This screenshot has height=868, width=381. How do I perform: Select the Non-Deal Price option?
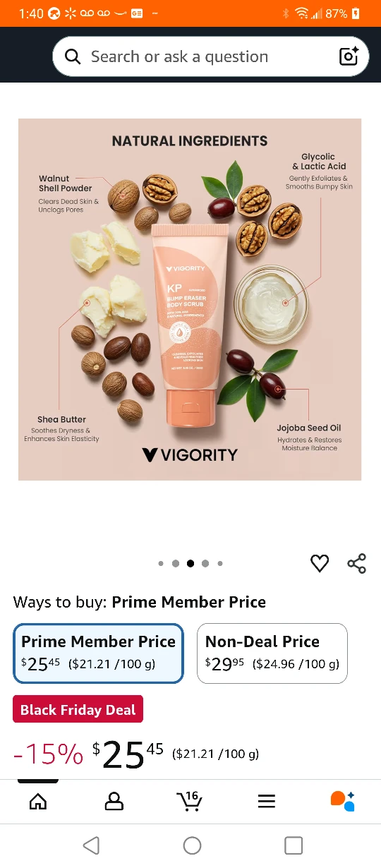coord(272,653)
